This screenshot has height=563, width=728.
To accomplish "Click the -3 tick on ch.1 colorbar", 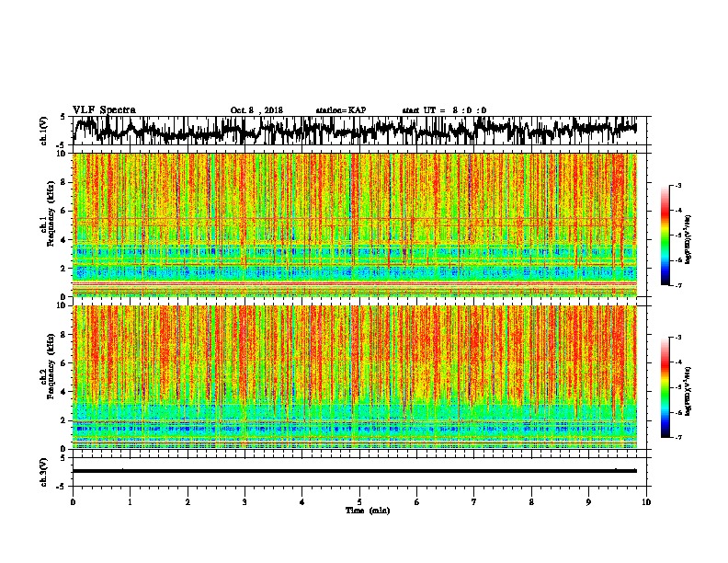I will 678,186.
